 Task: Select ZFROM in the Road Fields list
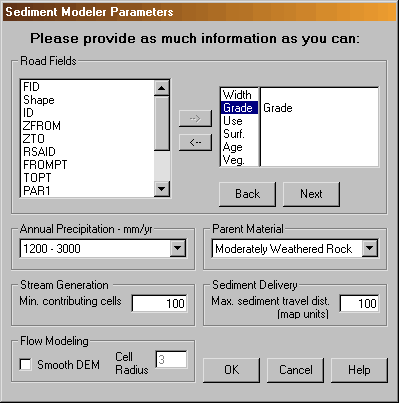coord(88,126)
